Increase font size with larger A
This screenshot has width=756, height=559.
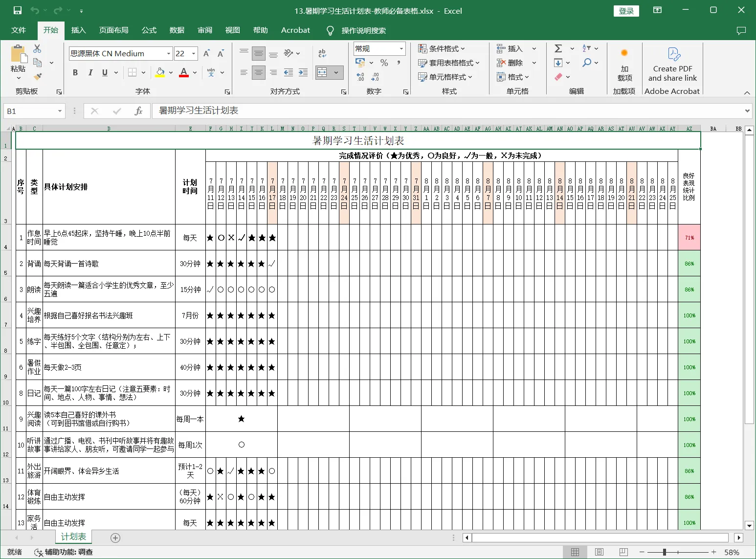[x=206, y=53]
